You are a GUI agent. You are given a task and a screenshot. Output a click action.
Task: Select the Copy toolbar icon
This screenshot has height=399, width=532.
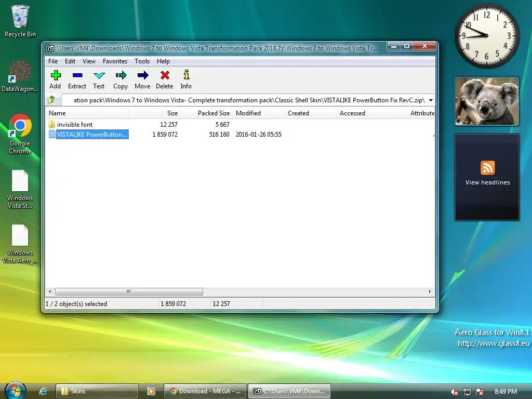[121, 79]
